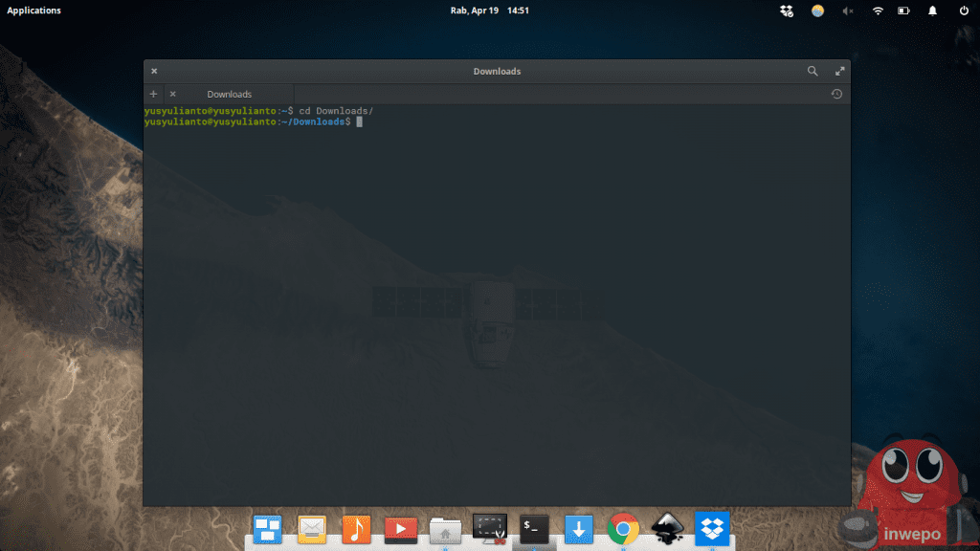
Task: Open the Wi-Fi network indicator
Action: [877, 11]
